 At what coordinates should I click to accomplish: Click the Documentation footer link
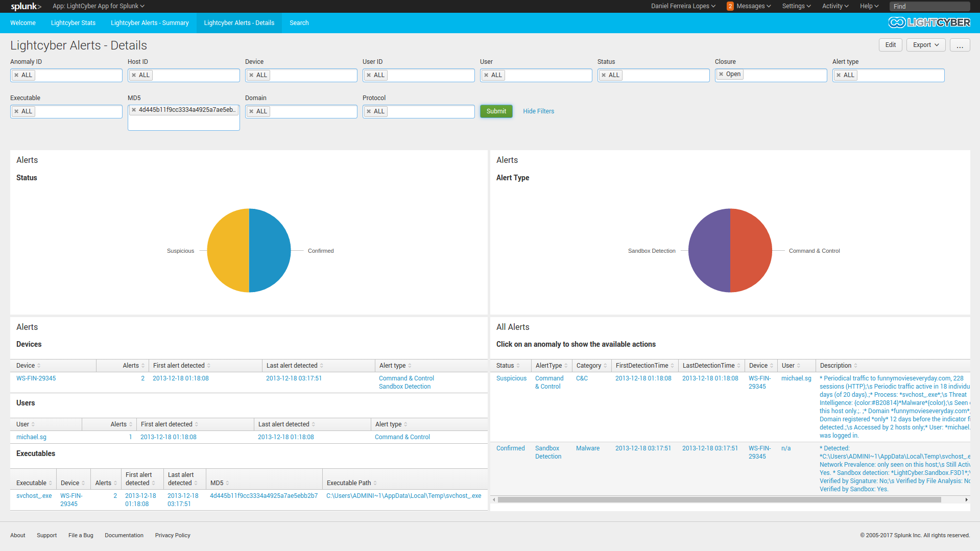[x=124, y=535]
